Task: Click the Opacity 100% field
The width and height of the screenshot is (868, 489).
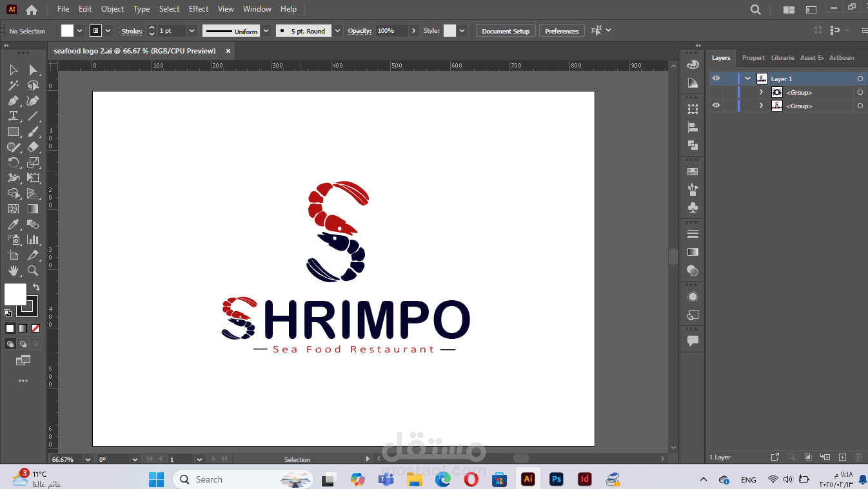Action: [393, 31]
